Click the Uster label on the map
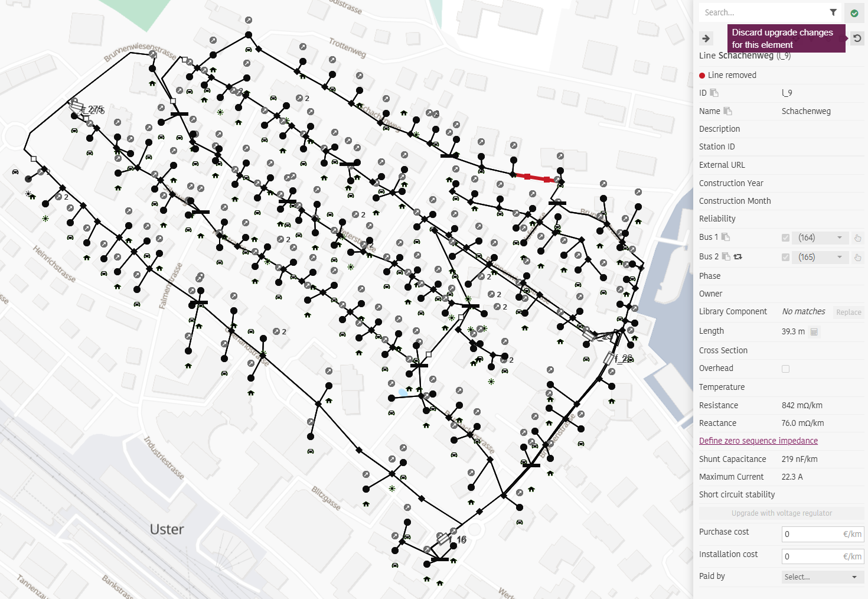868x599 pixels. point(167,529)
